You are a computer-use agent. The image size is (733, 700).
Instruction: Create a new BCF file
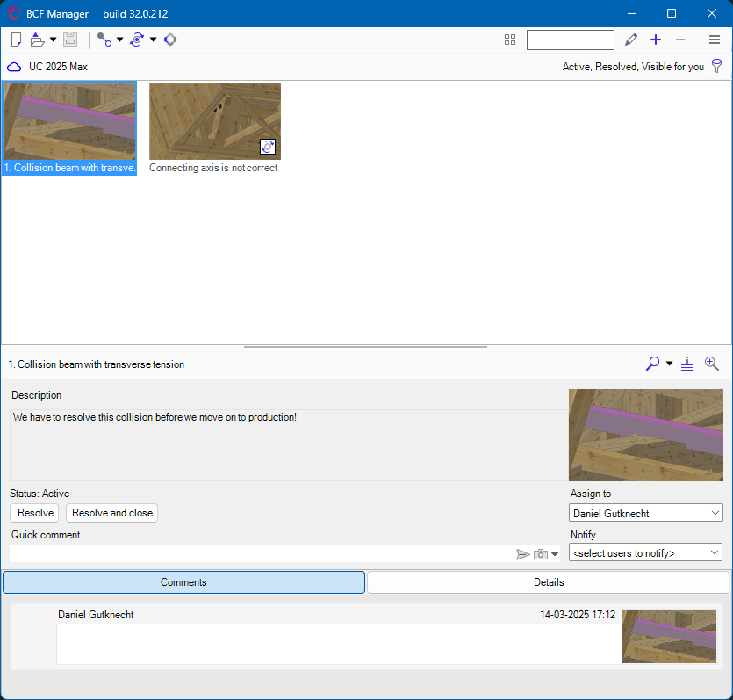tap(16, 40)
